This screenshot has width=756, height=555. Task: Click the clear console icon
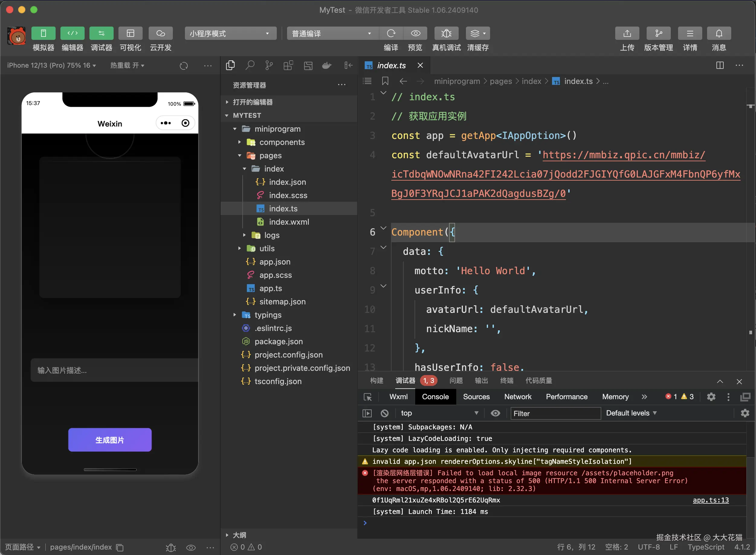pyautogui.click(x=385, y=413)
